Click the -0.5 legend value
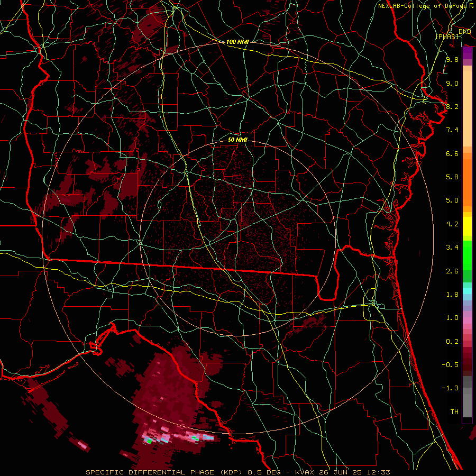 (450, 365)
